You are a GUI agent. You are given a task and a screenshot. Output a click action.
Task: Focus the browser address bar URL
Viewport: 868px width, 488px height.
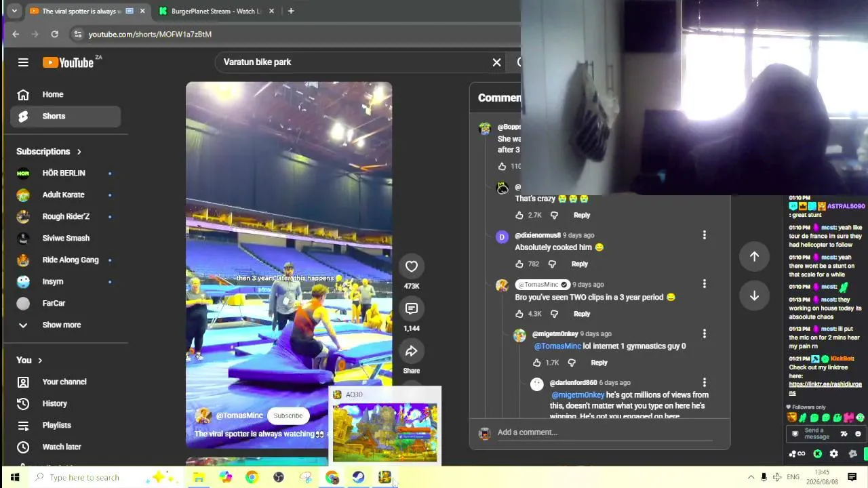point(150,34)
